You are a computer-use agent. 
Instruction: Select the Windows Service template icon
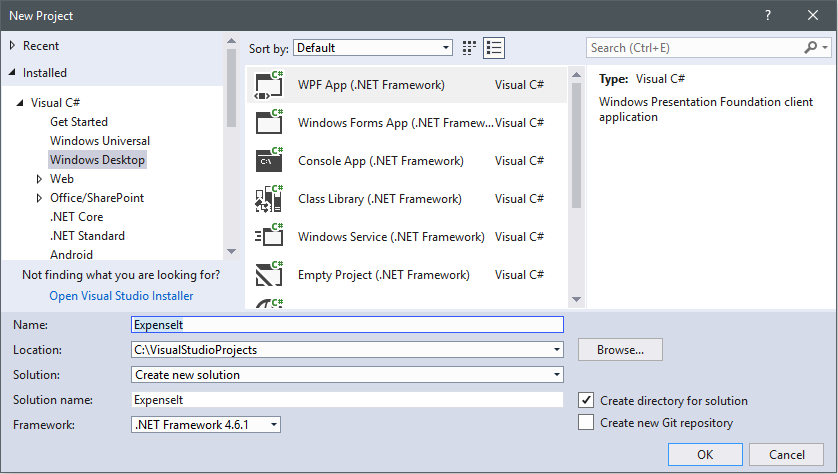pyautogui.click(x=269, y=236)
